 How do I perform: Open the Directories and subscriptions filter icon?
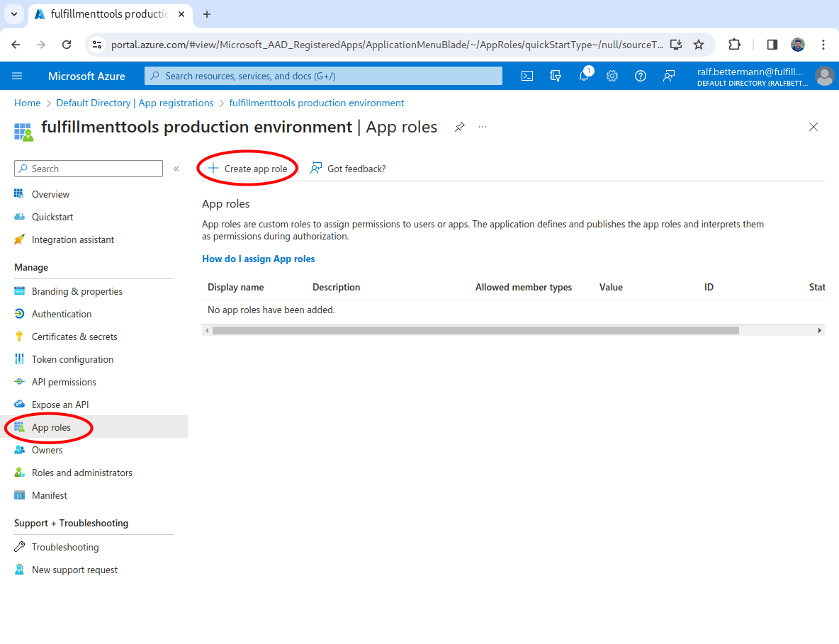point(556,76)
